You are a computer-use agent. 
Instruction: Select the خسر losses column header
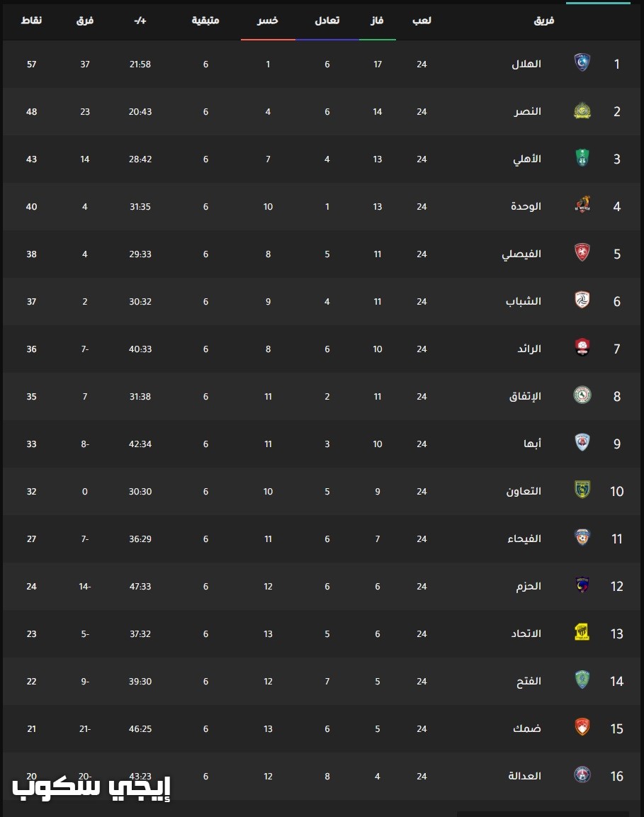[268, 21]
